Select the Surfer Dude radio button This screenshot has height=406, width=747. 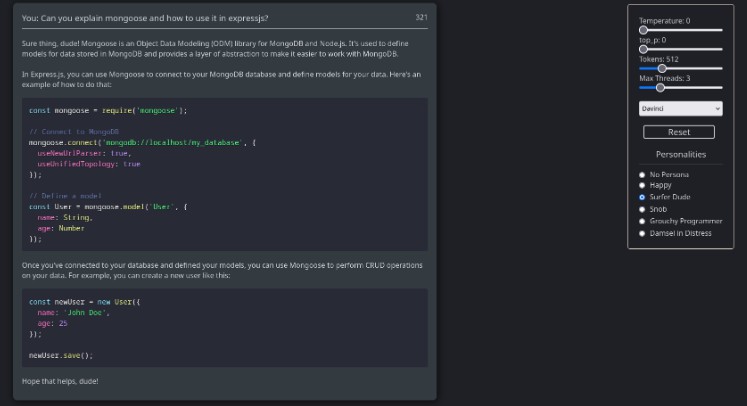(x=642, y=197)
